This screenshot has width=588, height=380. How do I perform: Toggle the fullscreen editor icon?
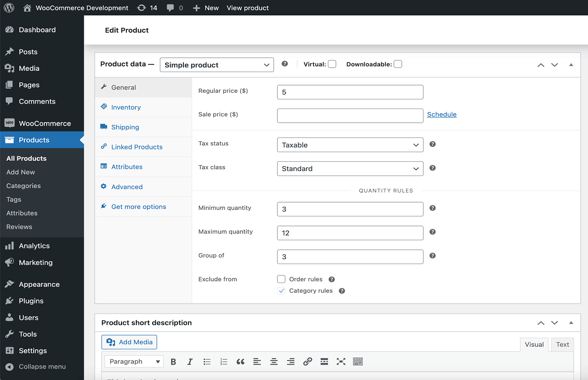[x=341, y=361]
